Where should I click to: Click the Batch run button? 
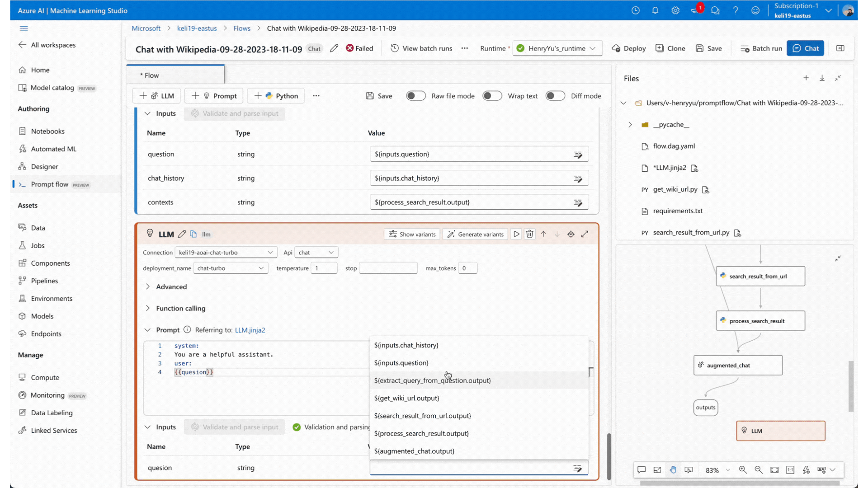[761, 48]
